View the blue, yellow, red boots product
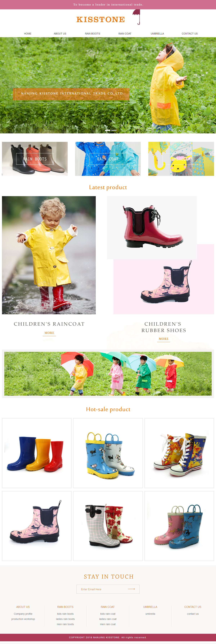The width and height of the screenshot is (216, 644). [x=37, y=453]
